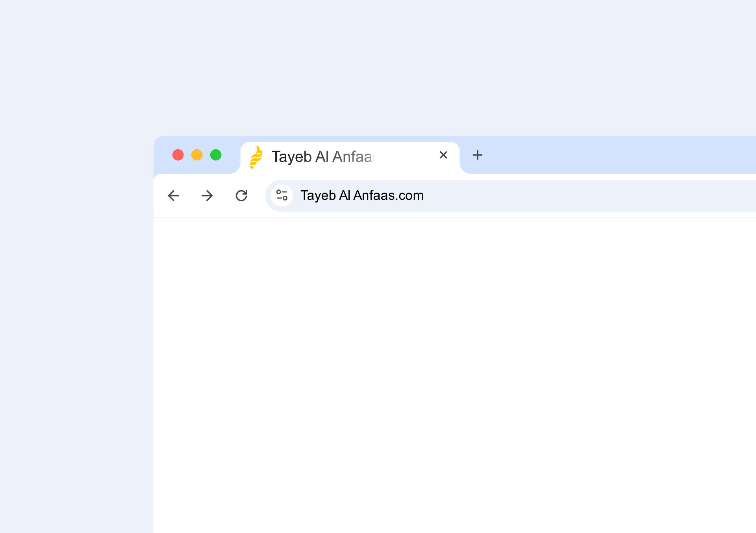The image size is (756, 533).
Task: Click the red close window button
Action: pos(178,155)
